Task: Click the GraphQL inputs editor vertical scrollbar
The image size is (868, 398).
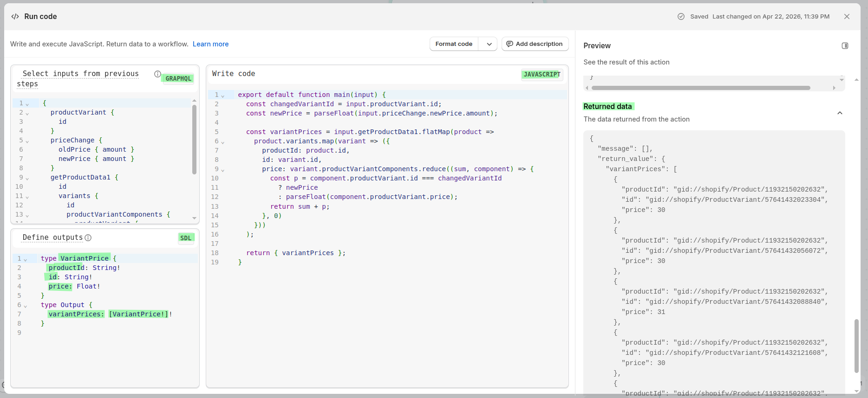Action: pos(194,139)
